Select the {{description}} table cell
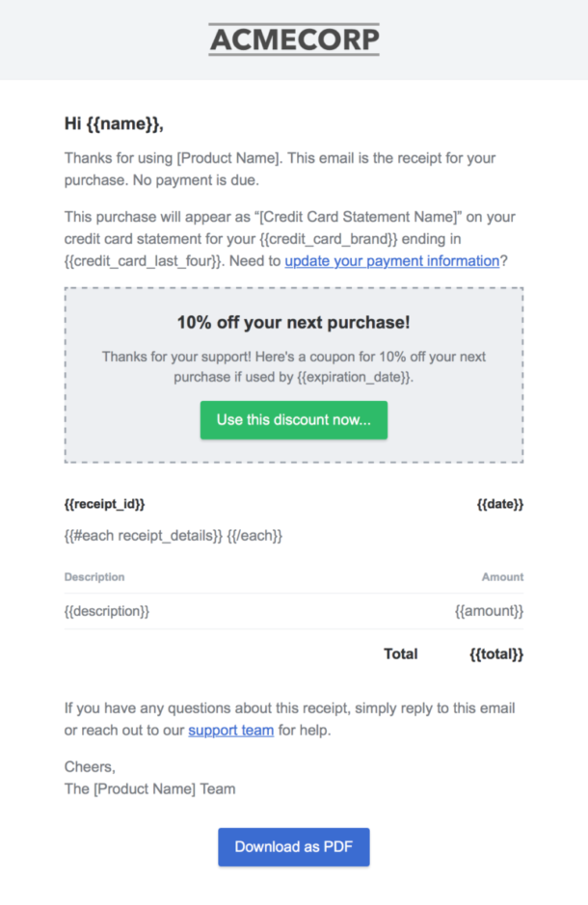 click(107, 611)
